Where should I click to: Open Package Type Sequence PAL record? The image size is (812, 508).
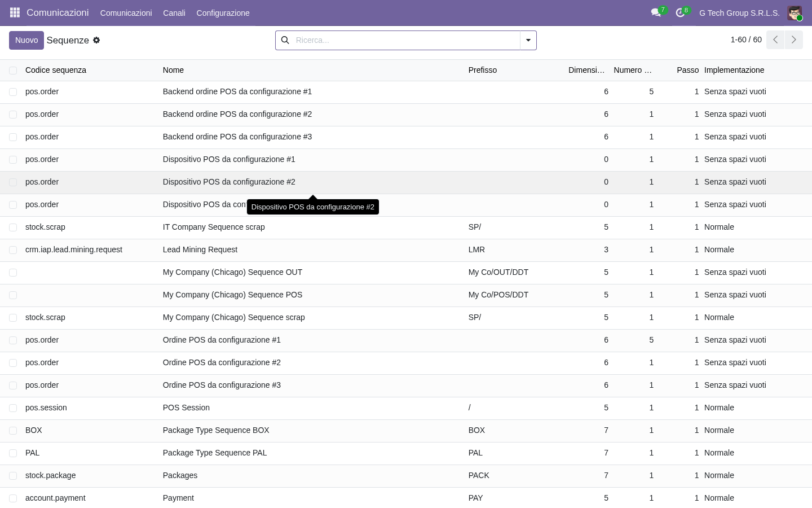(215, 453)
